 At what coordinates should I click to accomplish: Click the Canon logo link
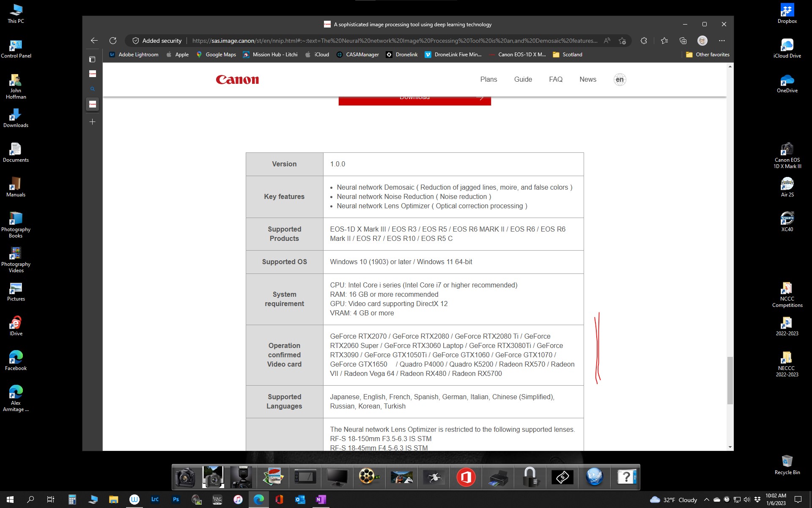pos(237,80)
